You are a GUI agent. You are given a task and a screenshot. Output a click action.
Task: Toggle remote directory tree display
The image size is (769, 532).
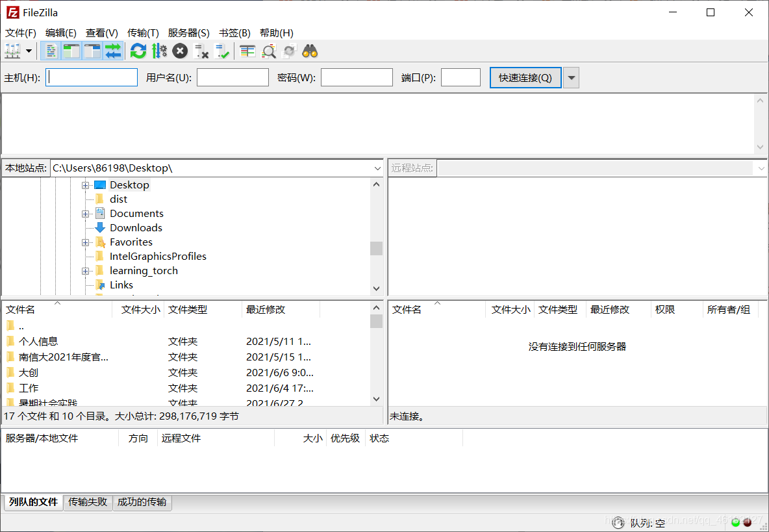(x=92, y=51)
